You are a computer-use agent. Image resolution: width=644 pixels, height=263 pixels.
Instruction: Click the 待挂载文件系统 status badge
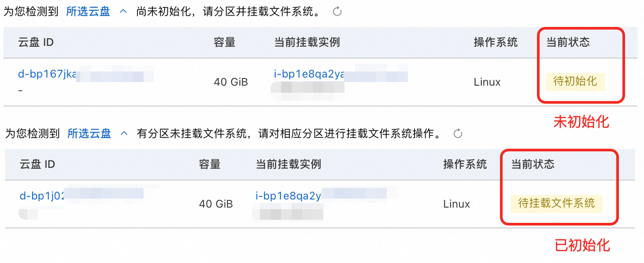(x=557, y=203)
